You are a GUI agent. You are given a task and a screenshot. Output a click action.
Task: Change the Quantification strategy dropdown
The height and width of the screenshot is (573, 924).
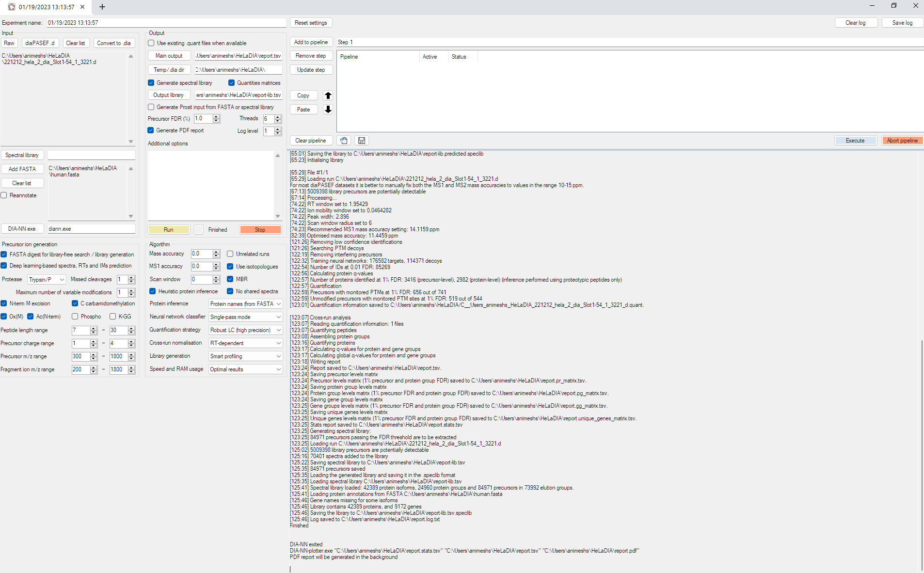tap(245, 330)
